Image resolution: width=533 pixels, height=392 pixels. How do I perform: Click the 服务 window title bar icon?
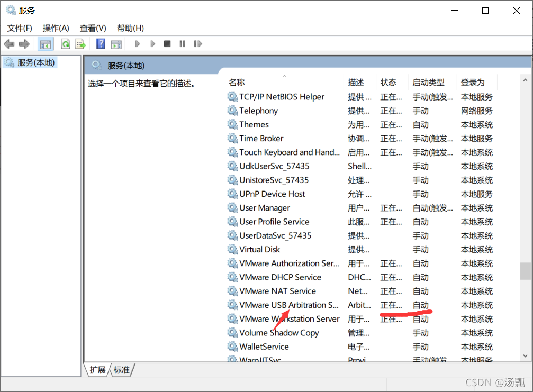tap(11, 10)
